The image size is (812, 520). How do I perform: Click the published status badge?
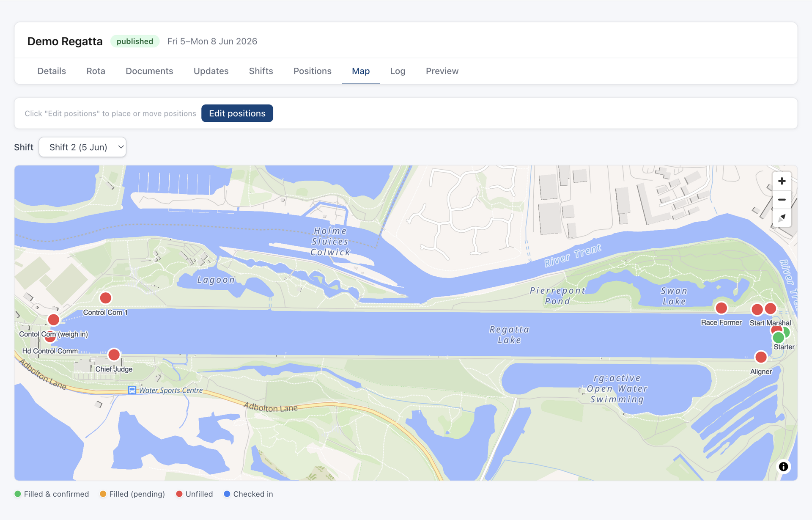pos(135,41)
